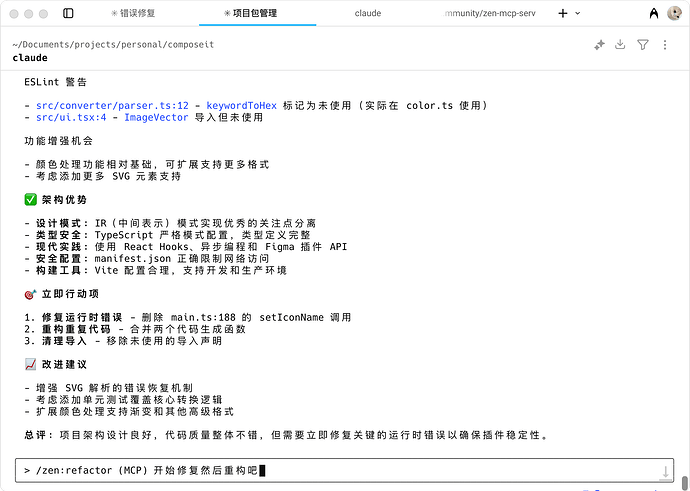Toggle the sidebar panel icon
This screenshot has width=690, height=491.
(x=68, y=13)
